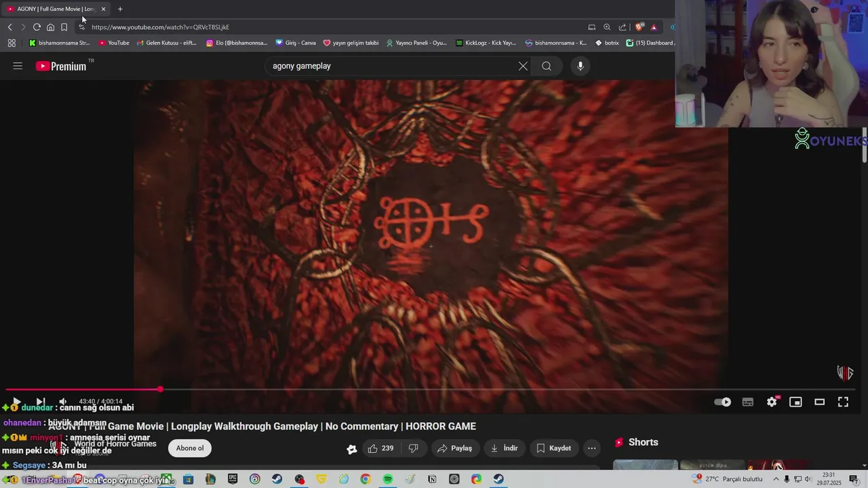Open Notion from the taskbar

tap(432, 479)
